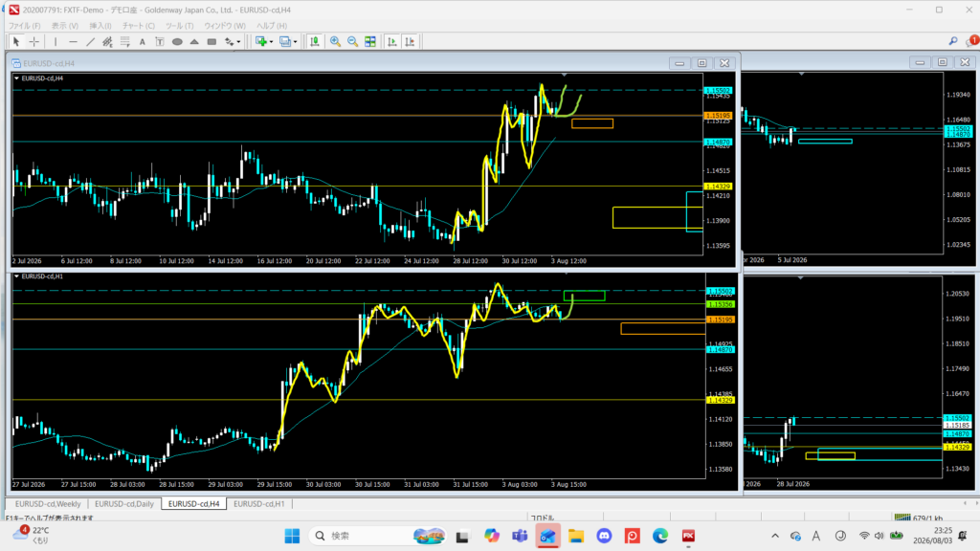Select the triangle shape tool
This screenshot has width=980, height=551.
point(194,42)
